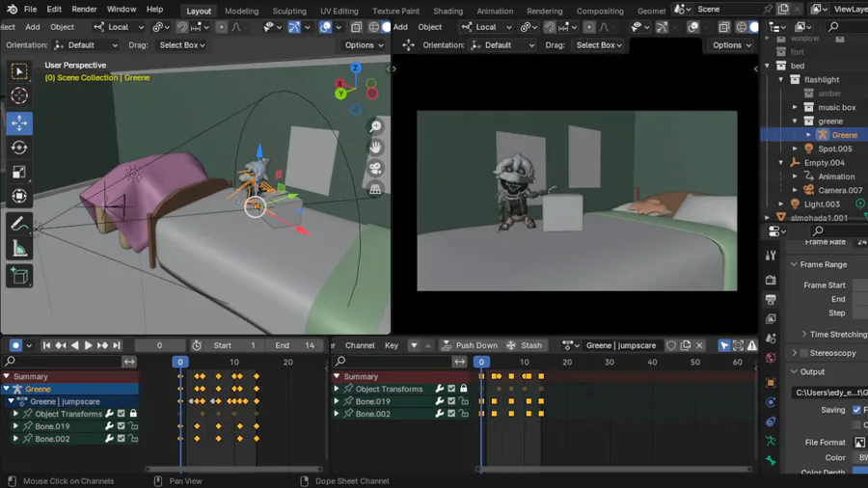
Task: Switch to the Animation workspace tab
Action: 495,11
